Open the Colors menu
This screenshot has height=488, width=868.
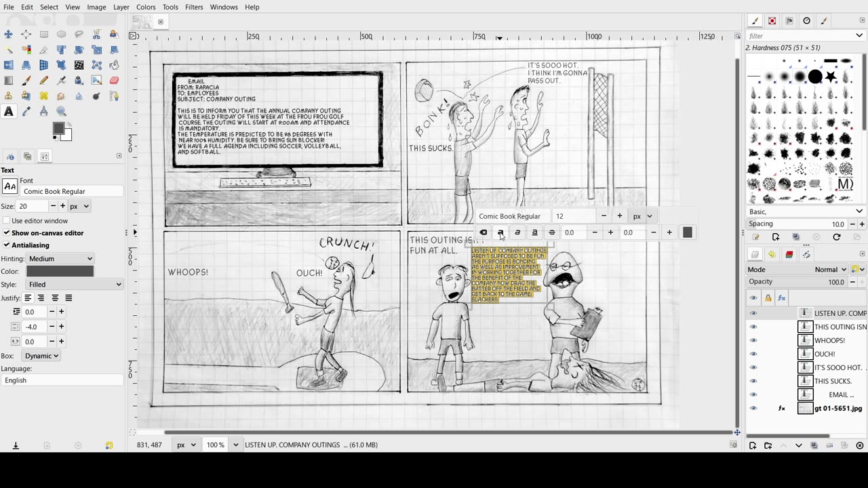point(146,7)
